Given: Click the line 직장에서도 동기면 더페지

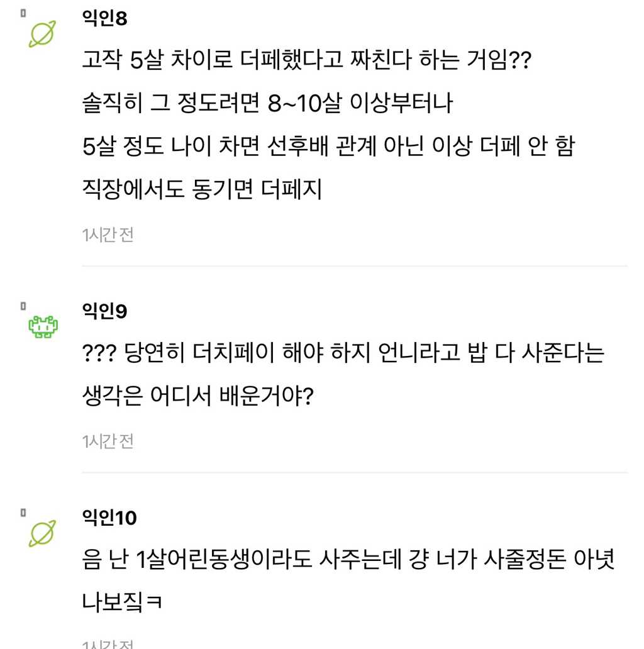Looking at the screenshot, I should coord(202,189).
